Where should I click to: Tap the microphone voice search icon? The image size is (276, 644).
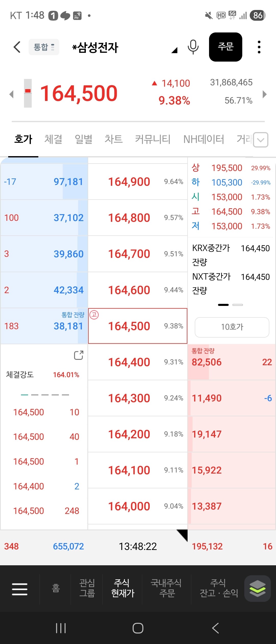(x=193, y=47)
